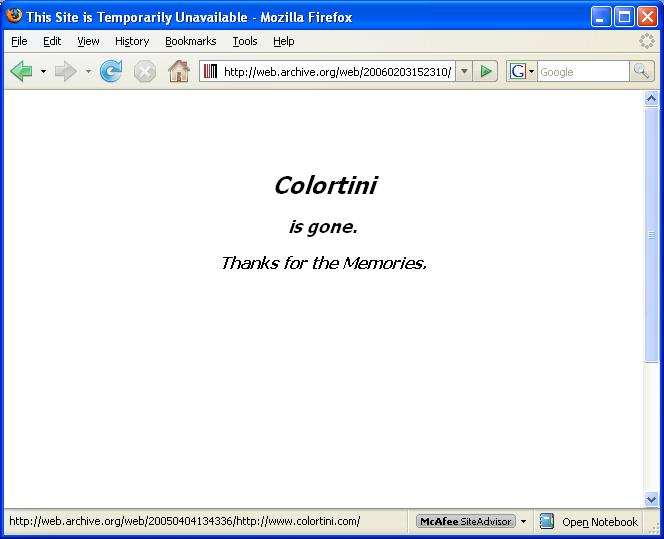Click the magnifier Search button
The image size is (664, 539).
(x=642, y=71)
